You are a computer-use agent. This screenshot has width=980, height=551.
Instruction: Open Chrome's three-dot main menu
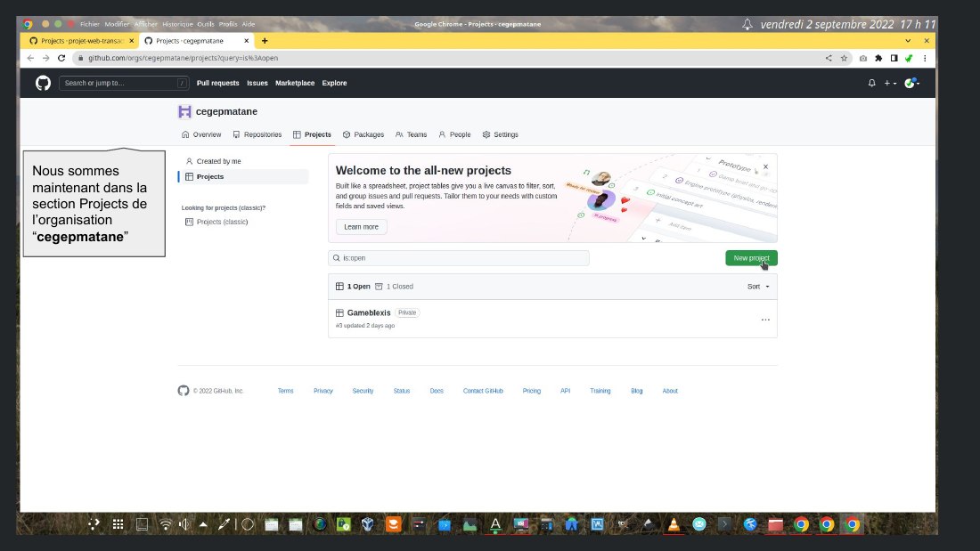925,58
